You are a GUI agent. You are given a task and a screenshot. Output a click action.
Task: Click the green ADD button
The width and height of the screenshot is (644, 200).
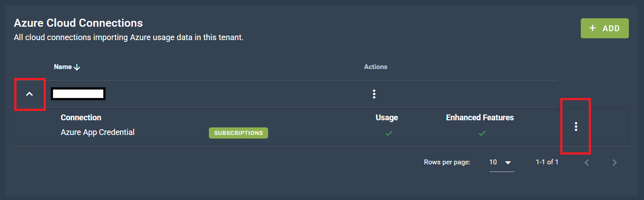[604, 28]
